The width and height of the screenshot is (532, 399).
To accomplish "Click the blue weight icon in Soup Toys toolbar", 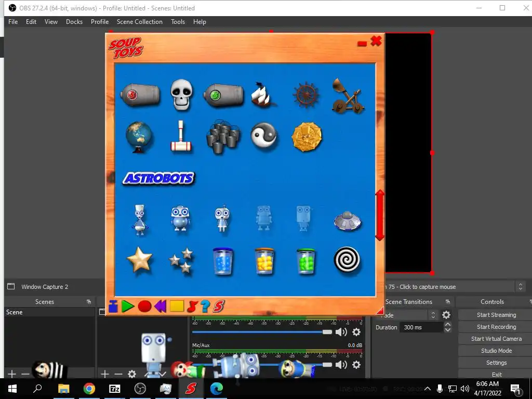I will pyautogui.click(x=113, y=307).
